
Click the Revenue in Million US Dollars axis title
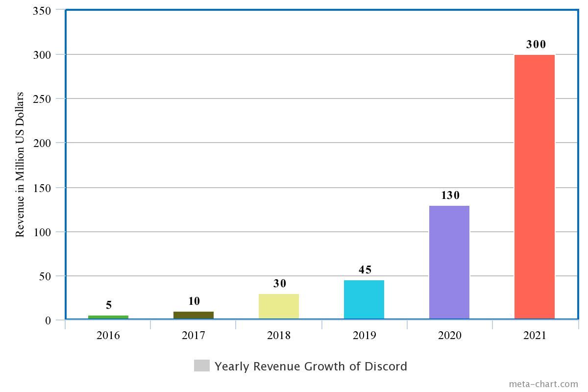(20, 165)
